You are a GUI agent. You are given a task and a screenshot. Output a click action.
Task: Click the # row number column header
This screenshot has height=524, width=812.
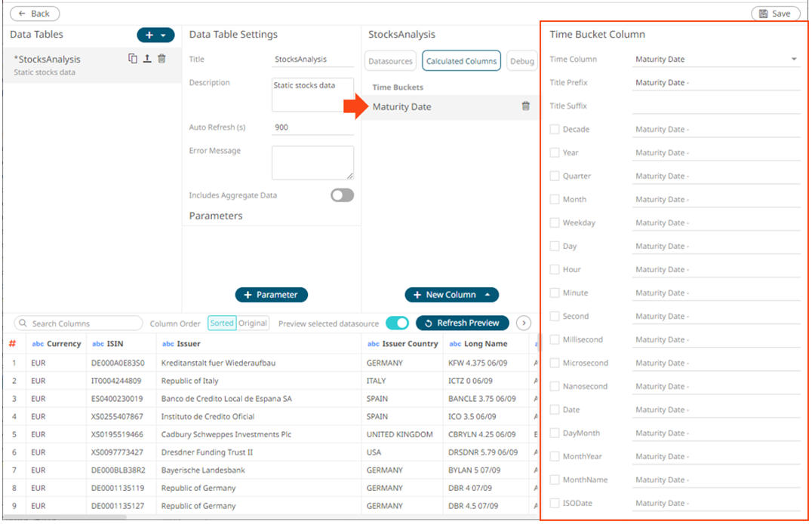12,344
